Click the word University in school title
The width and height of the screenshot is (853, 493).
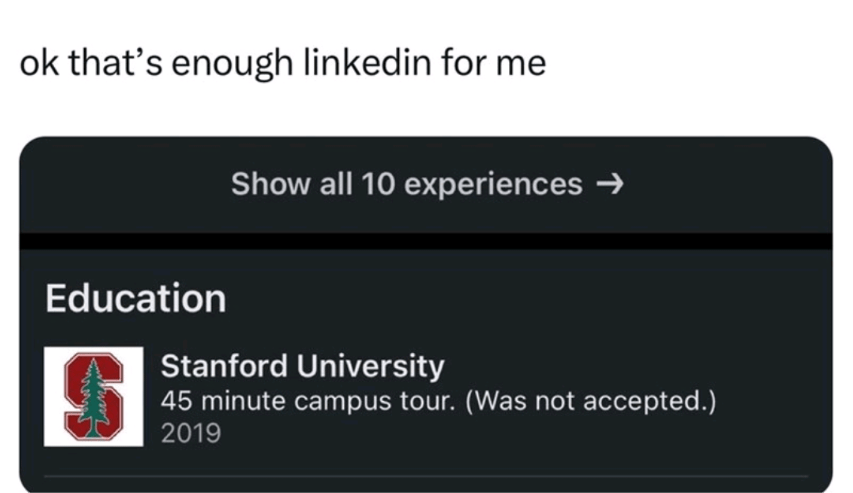tap(377, 366)
